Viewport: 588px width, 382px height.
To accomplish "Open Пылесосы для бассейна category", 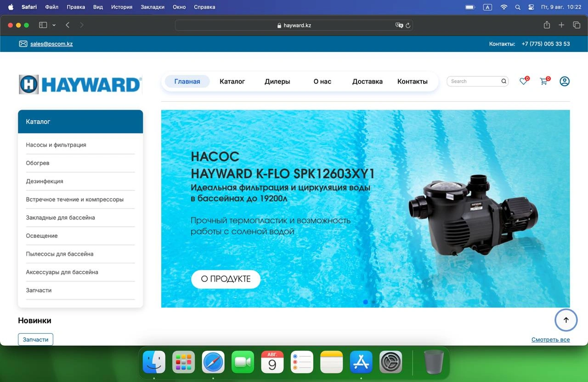I will click(60, 254).
